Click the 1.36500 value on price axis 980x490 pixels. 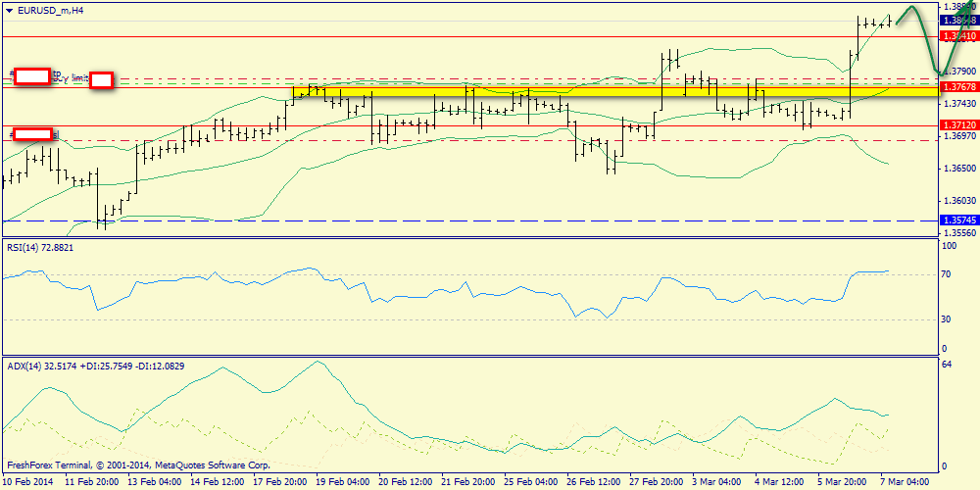[x=959, y=169]
